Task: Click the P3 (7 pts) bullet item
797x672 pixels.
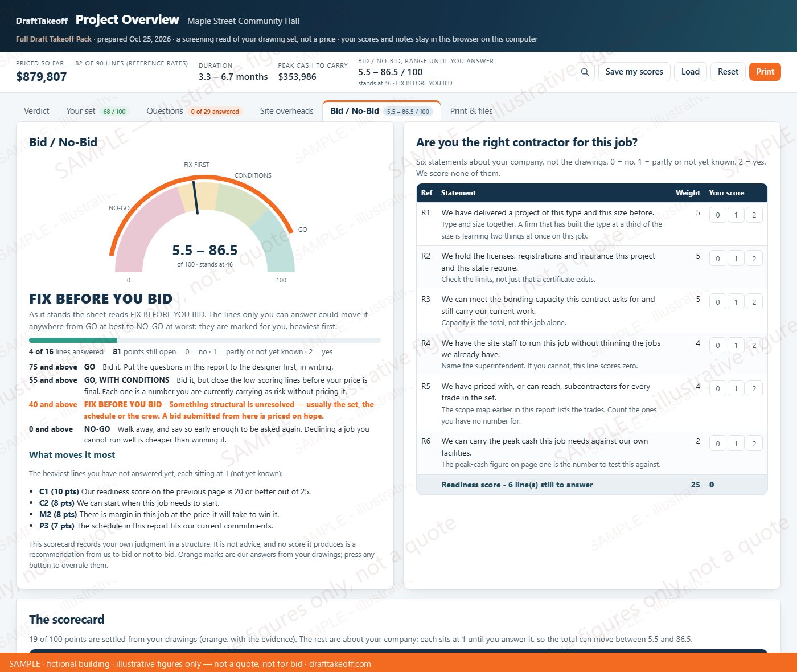Action: pos(156,526)
